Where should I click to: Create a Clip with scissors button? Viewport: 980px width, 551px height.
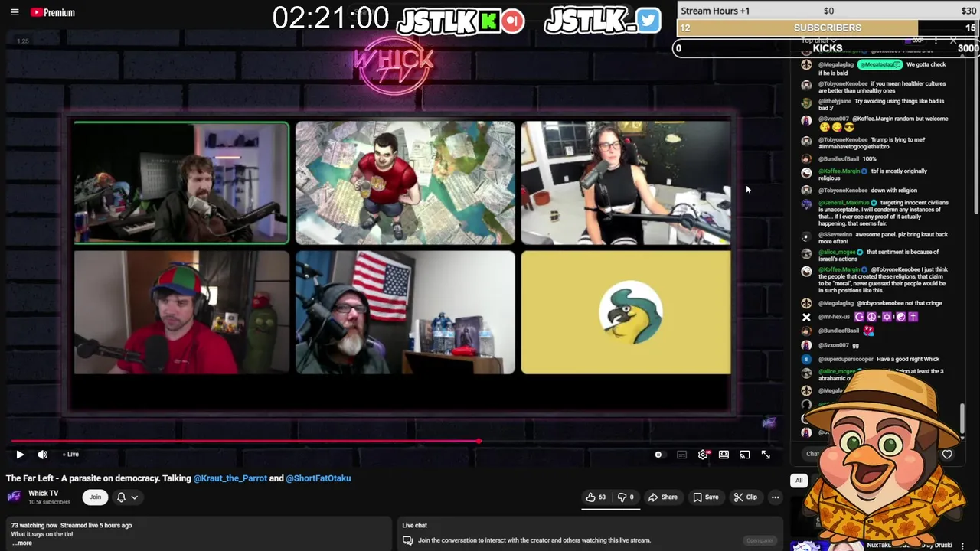(x=745, y=497)
